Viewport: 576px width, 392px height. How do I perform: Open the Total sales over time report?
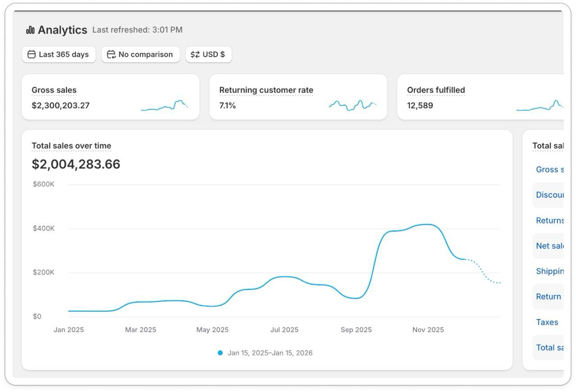tap(71, 146)
